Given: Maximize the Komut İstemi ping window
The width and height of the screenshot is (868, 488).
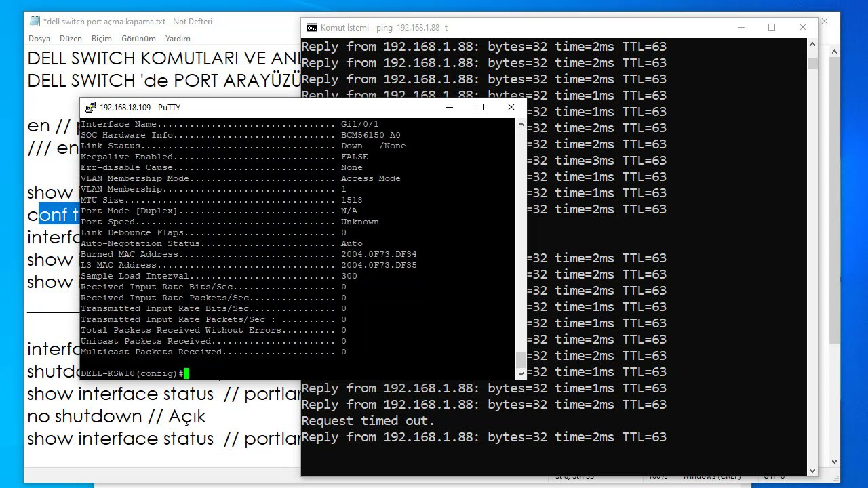Looking at the screenshot, I should [x=772, y=28].
